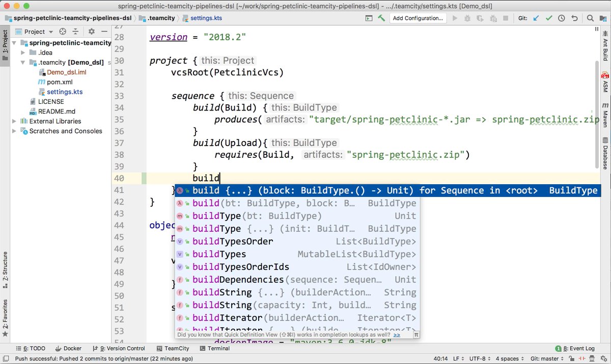The image size is (611, 364).
Task: Open 9: Version Control tool window
Action: click(x=118, y=348)
